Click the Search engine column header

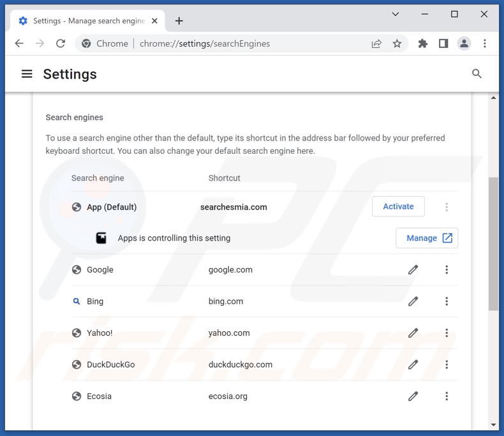98,178
